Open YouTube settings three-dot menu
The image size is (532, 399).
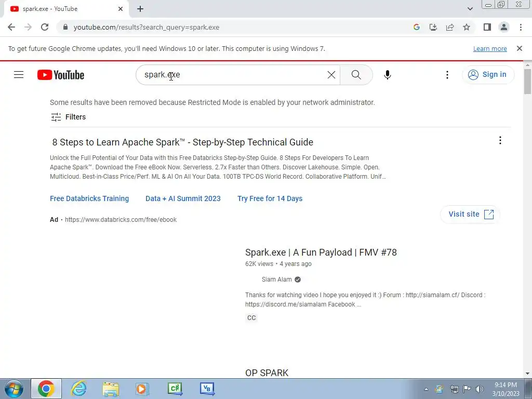pyautogui.click(x=447, y=75)
